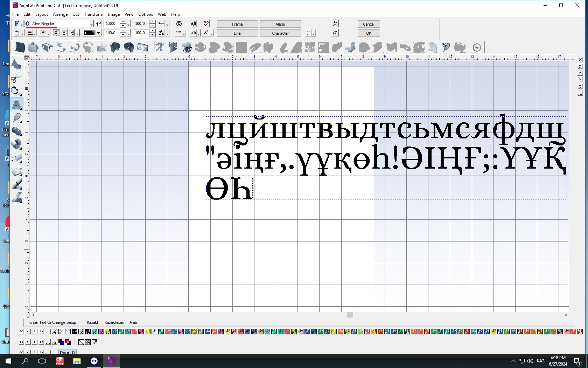The width and height of the screenshot is (588, 368).
Task: Expand the horizontal spacing arrow dropdown
Action: 167,24
